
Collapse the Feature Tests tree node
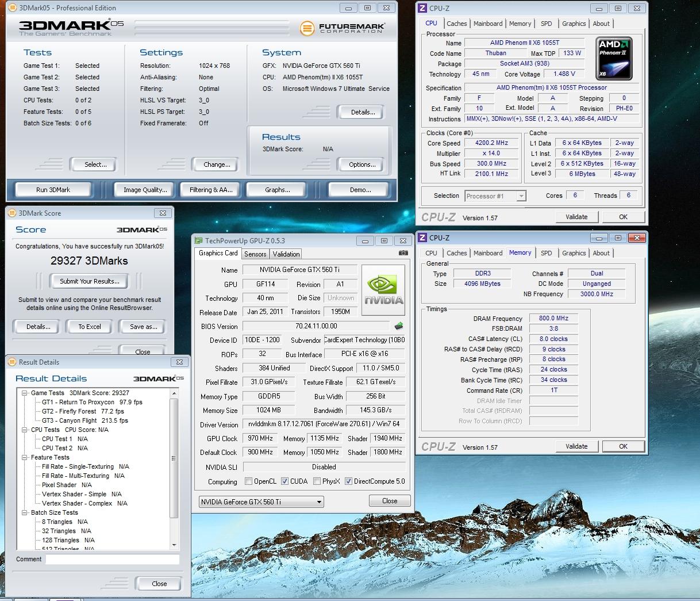coord(25,457)
